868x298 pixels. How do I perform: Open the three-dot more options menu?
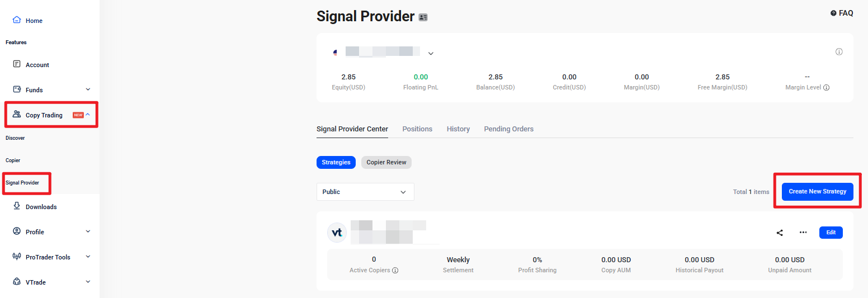click(803, 233)
